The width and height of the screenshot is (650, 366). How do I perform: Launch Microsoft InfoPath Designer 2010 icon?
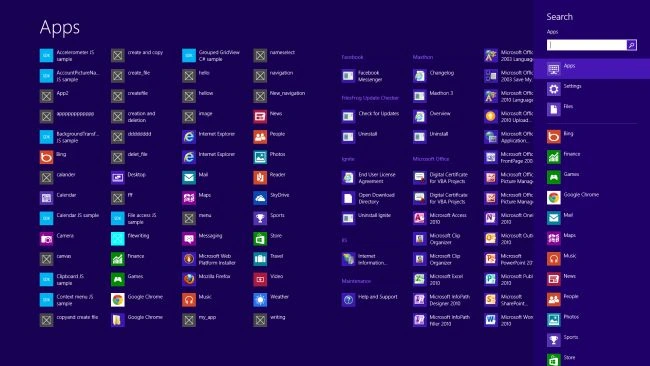(420, 300)
